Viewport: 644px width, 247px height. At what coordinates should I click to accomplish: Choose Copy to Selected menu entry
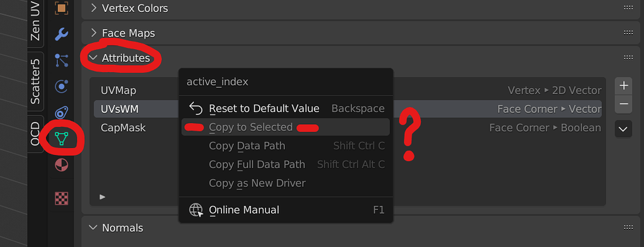286,127
